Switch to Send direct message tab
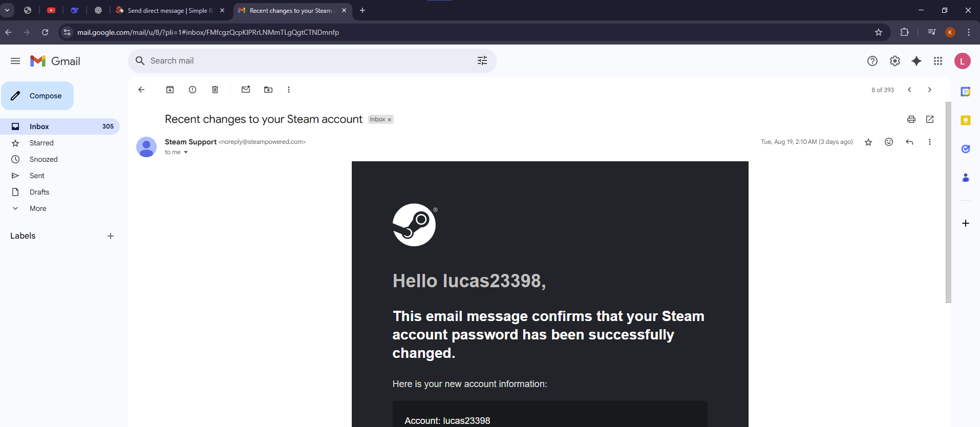Viewport: 980px width, 427px height. click(170, 10)
